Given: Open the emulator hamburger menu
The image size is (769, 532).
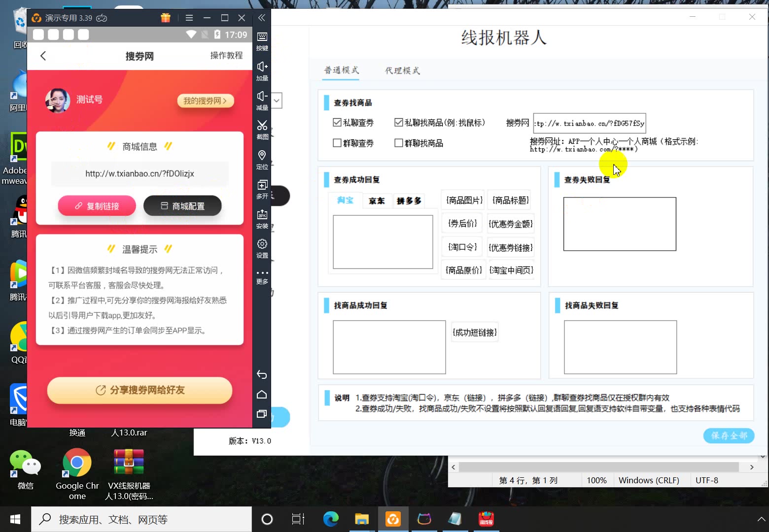Looking at the screenshot, I should coord(189,18).
